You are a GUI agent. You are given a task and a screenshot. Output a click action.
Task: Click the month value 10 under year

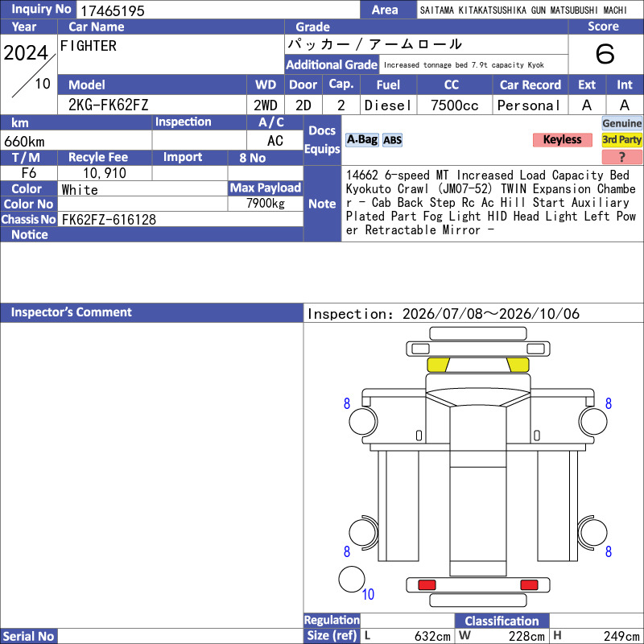point(43,84)
